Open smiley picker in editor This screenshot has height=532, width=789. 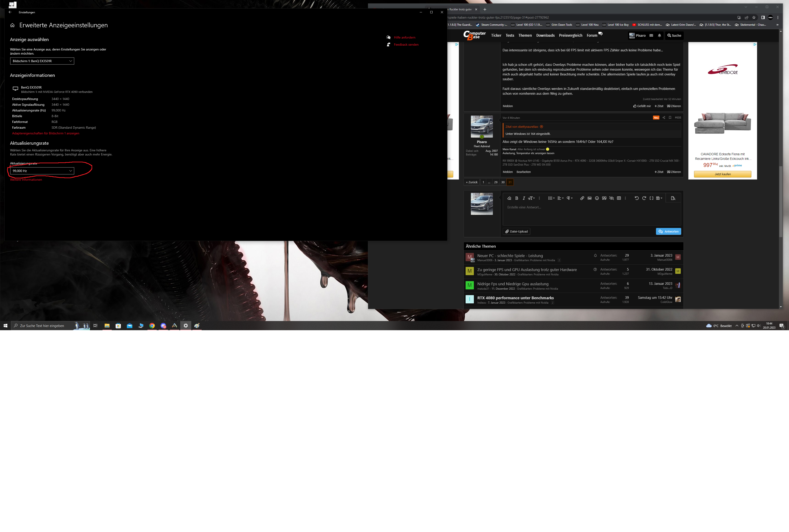pos(597,198)
